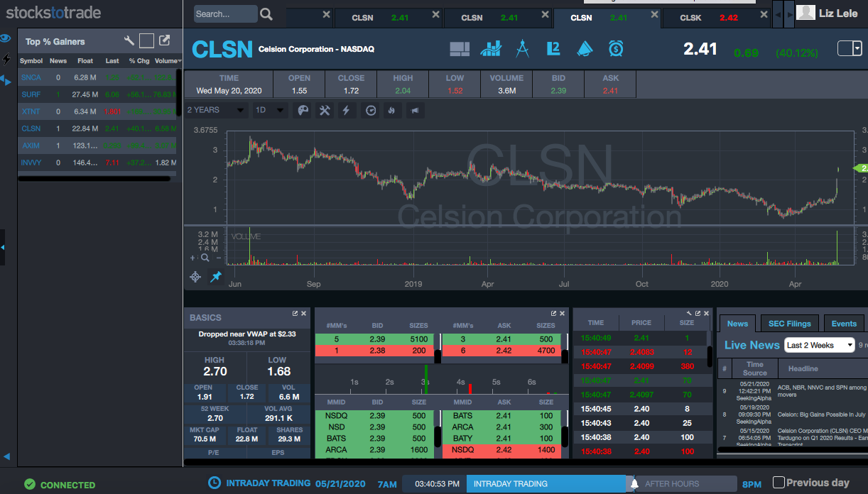Toggle the chart pin icon

coord(216,277)
